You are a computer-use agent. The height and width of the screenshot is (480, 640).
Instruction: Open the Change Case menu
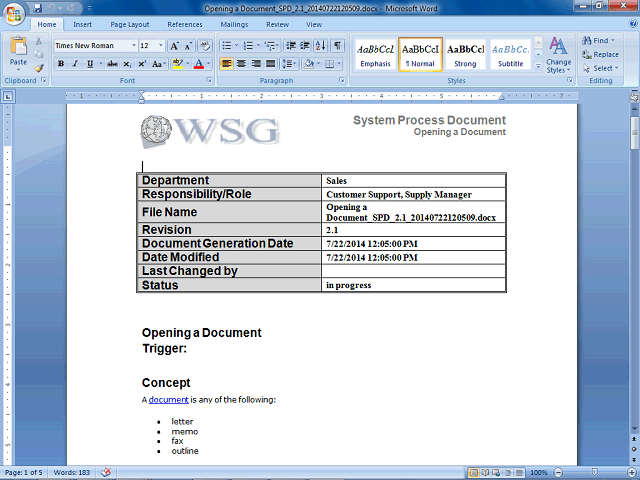(158, 64)
